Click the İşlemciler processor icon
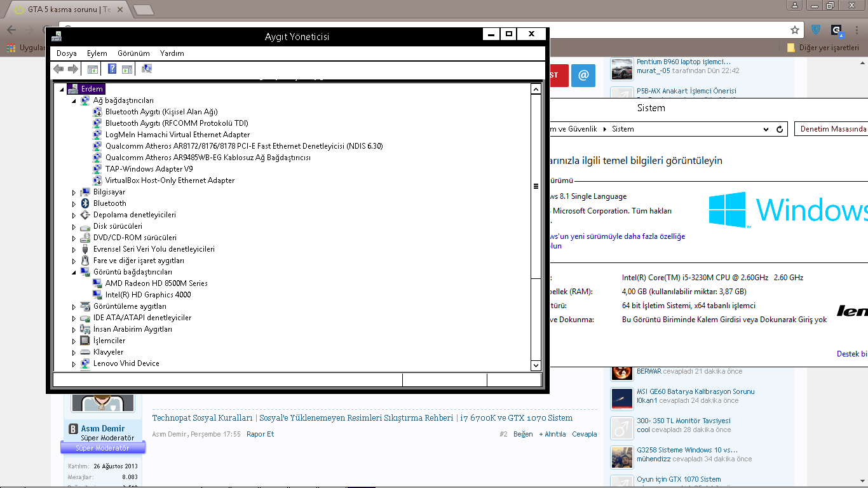 coord(85,341)
